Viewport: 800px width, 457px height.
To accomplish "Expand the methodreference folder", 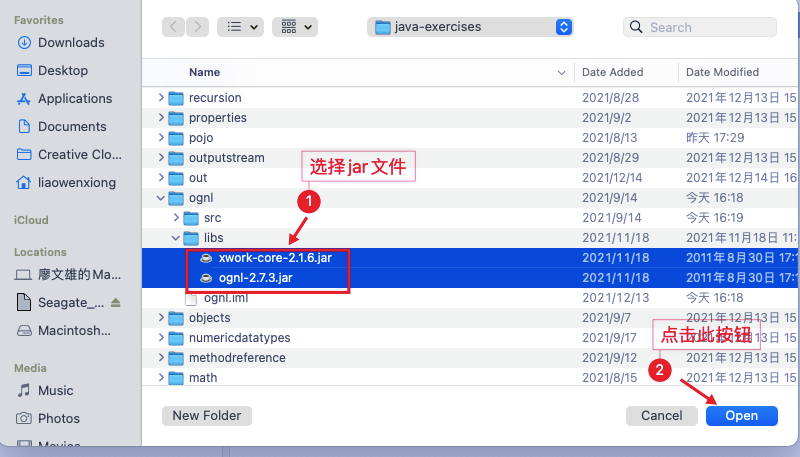I will [161, 358].
